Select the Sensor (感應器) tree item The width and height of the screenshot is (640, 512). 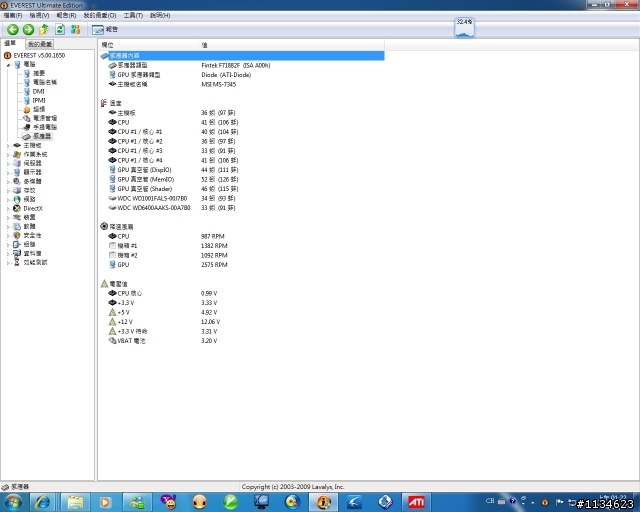coord(42,136)
